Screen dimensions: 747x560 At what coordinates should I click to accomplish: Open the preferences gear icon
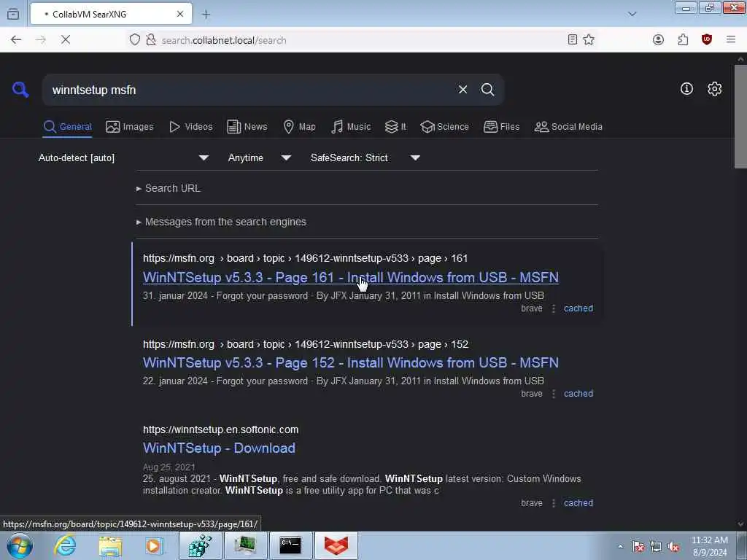click(714, 88)
